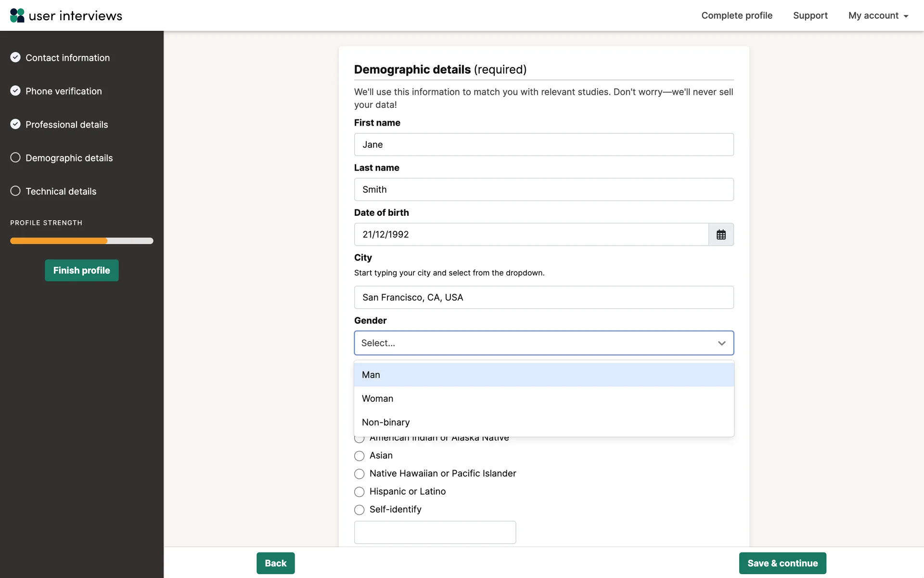This screenshot has width=924, height=578.
Task: Click the Technical details empty circle icon
Action: pos(15,191)
